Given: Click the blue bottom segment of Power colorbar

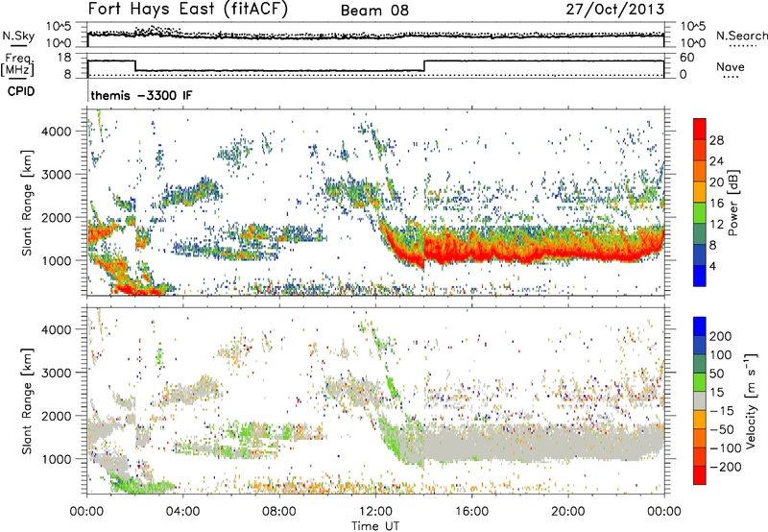Looking at the screenshot, I should 700,277.
